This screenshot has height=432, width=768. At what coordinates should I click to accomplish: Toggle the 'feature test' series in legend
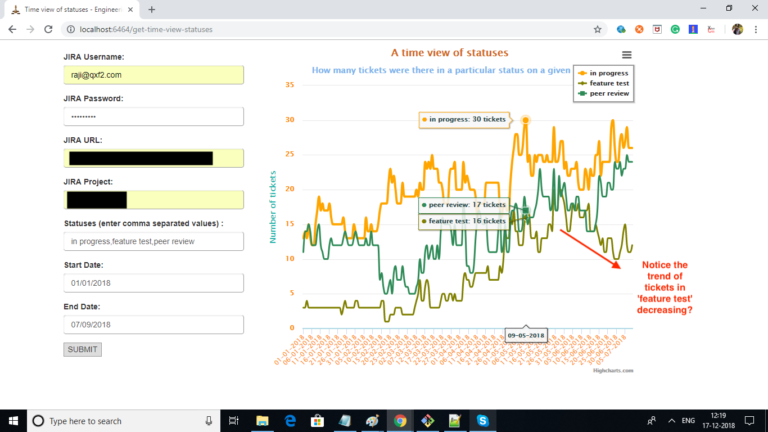click(608, 83)
